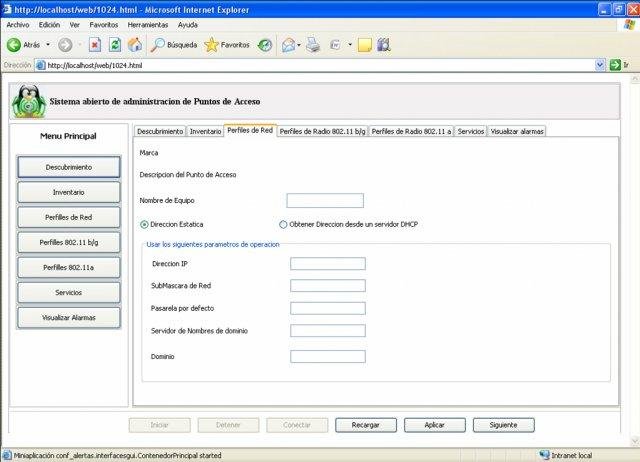This screenshot has height=462, width=640.
Task: Open the address bar dropdown arrow
Action: pos(600,65)
